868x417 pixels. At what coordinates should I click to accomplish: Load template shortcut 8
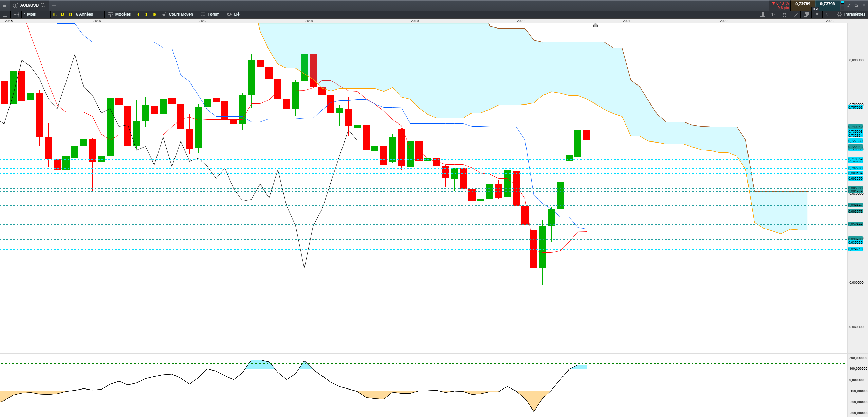pos(146,14)
